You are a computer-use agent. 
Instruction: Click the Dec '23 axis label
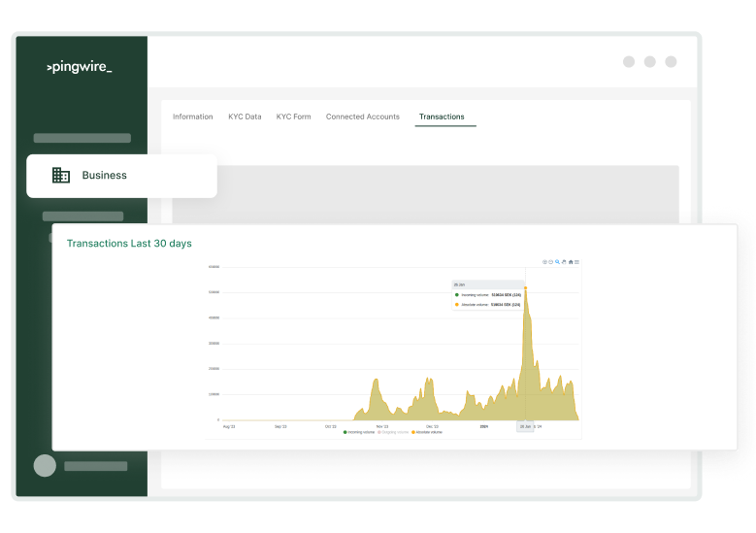pyautogui.click(x=433, y=426)
